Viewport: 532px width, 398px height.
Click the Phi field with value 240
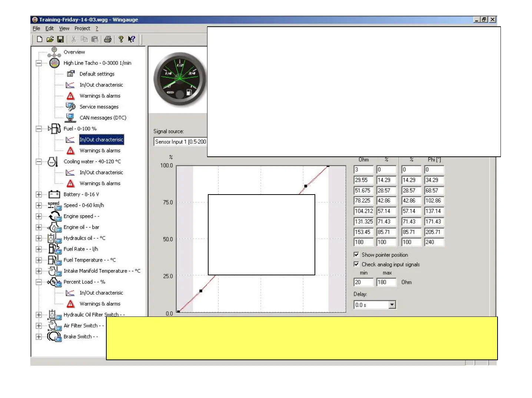coord(434,242)
